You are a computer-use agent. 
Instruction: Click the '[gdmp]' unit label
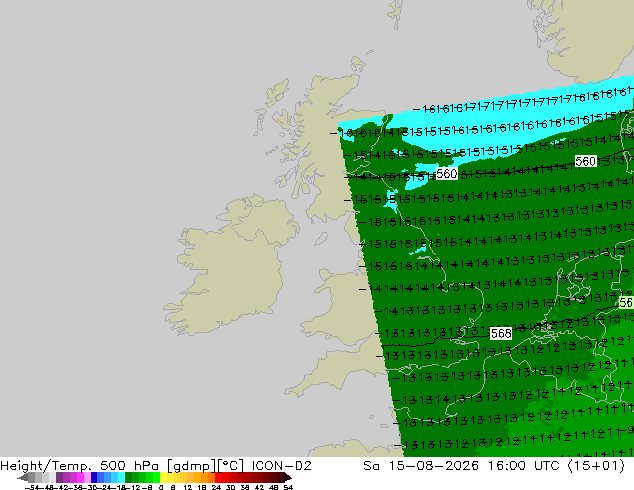point(190,466)
